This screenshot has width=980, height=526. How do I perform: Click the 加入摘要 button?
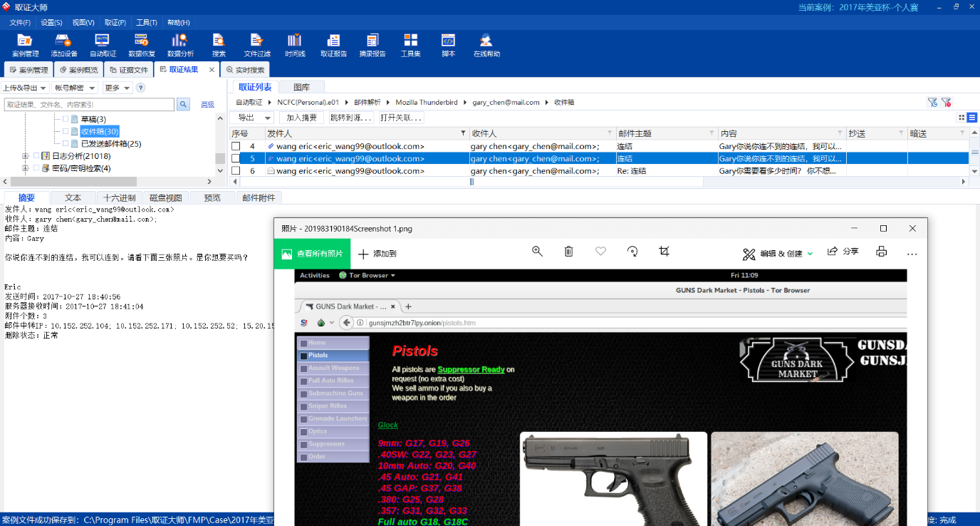tap(301, 118)
